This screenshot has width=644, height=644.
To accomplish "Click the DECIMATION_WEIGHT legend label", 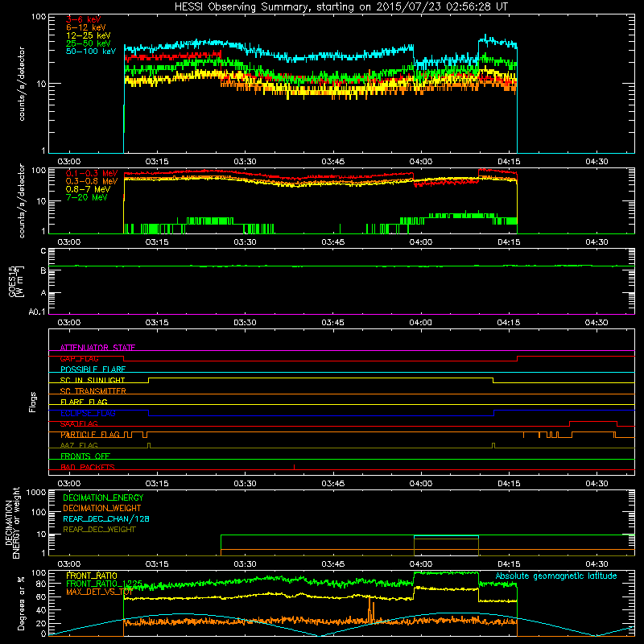I will [102, 508].
